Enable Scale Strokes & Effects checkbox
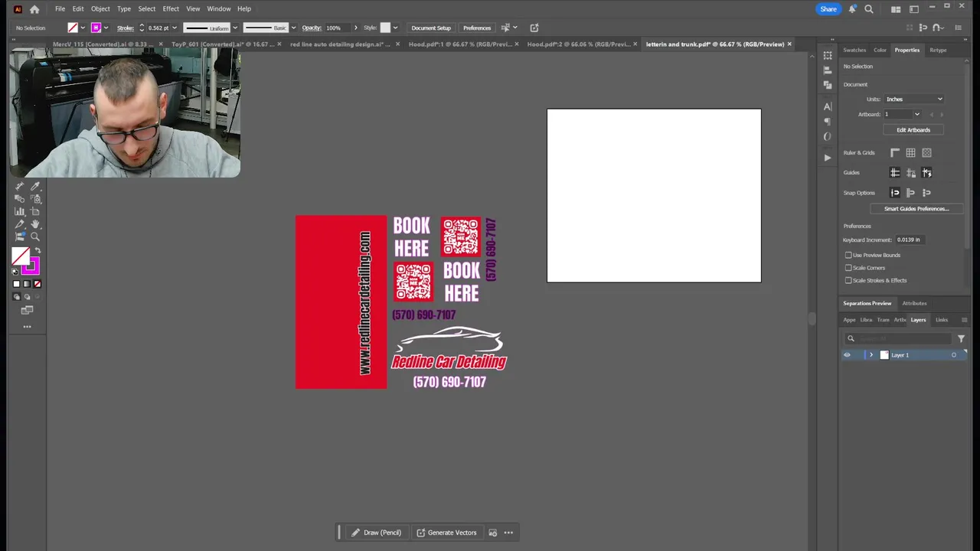 point(848,280)
